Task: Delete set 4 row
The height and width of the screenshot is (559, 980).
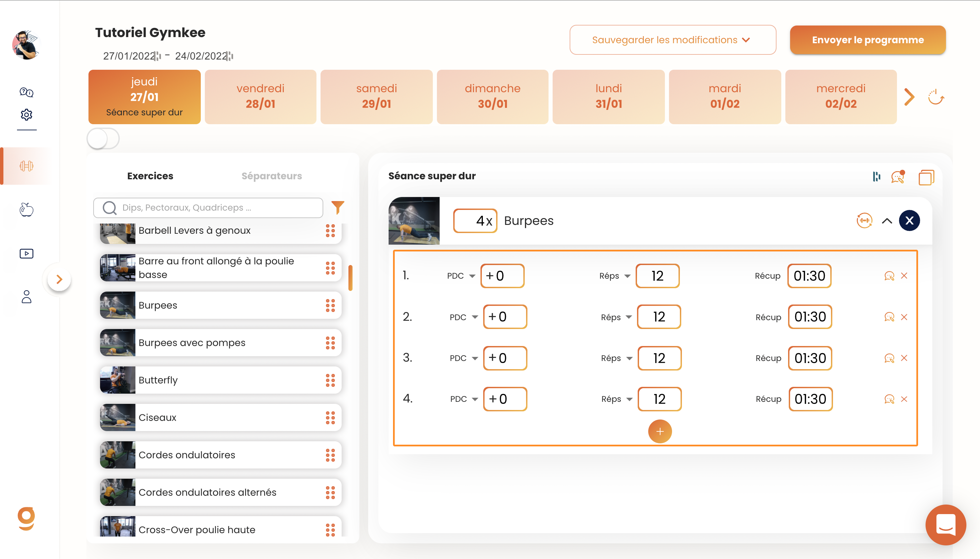Action: [904, 399]
